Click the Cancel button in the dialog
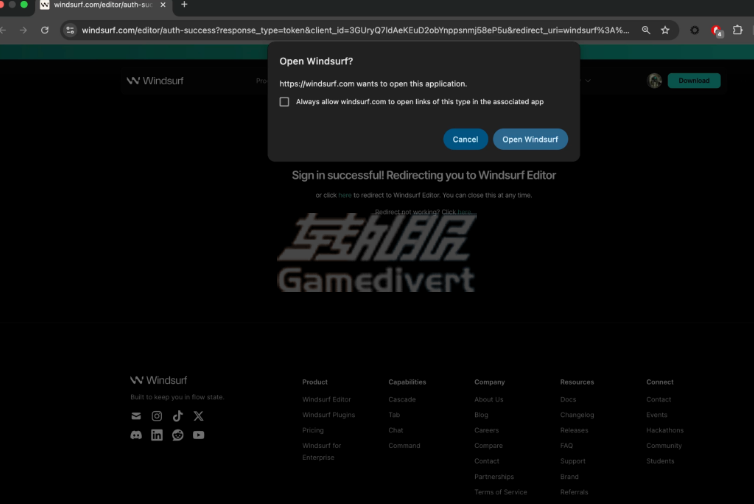 coord(465,139)
